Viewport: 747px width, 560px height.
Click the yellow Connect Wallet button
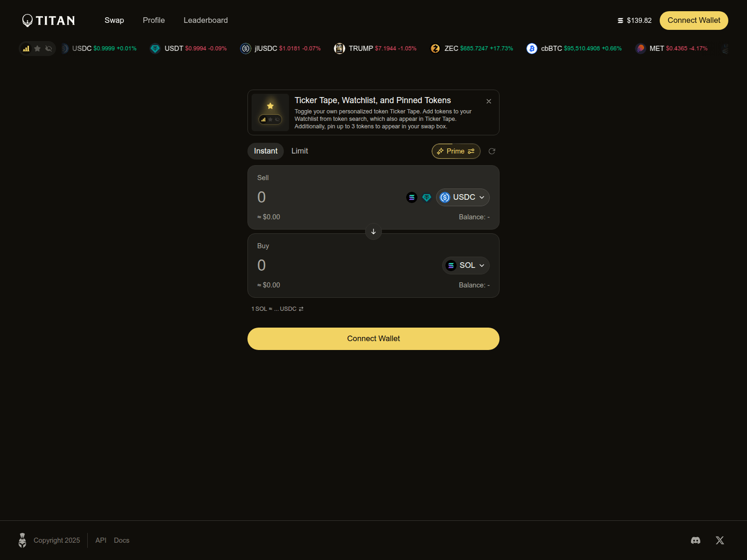(373, 339)
